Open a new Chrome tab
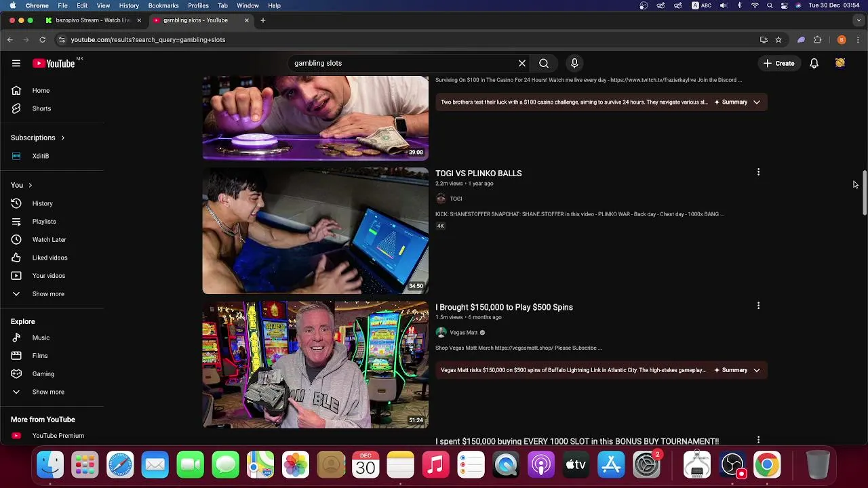Viewport: 868px width, 488px height. coord(263,20)
